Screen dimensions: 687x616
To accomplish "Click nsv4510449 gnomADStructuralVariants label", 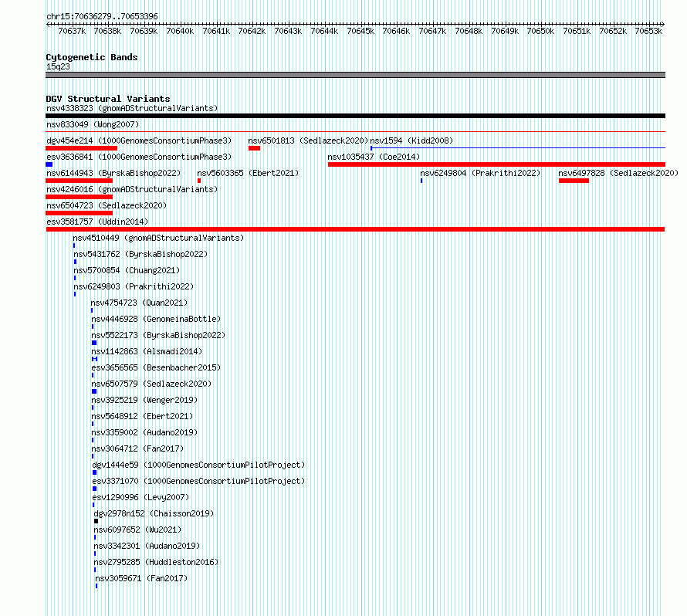I will click(x=158, y=238).
